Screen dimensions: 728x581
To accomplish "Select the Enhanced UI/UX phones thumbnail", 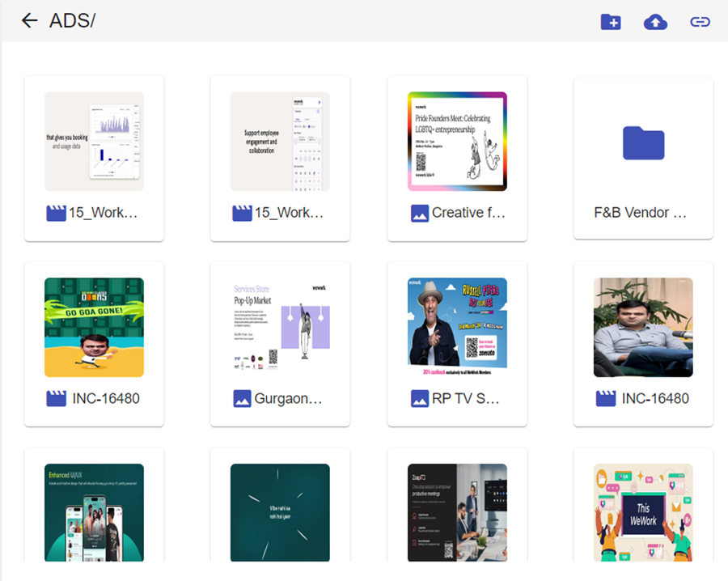I will pyautogui.click(x=94, y=511).
